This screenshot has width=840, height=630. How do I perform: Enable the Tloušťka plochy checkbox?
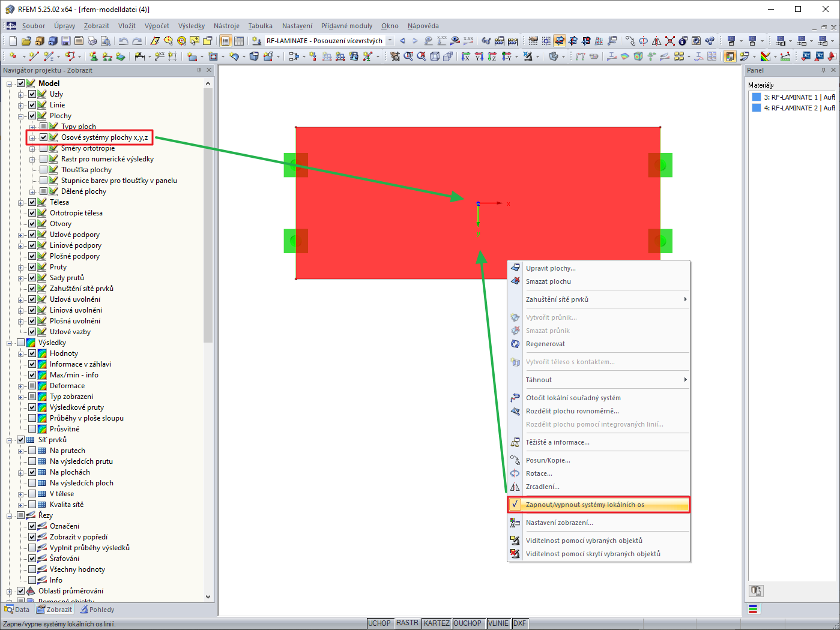coord(43,170)
